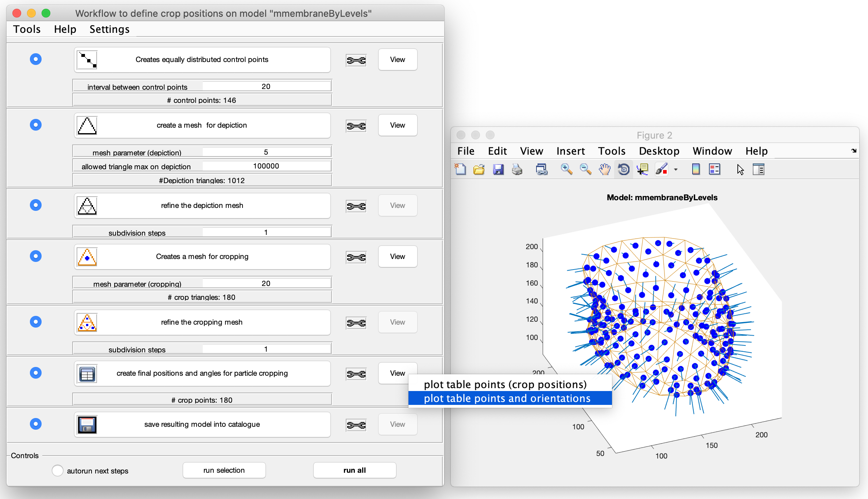The width and height of the screenshot is (868, 499).
Task: Select Zoom Out tool in Figure 2
Action: (x=585, y=169)
